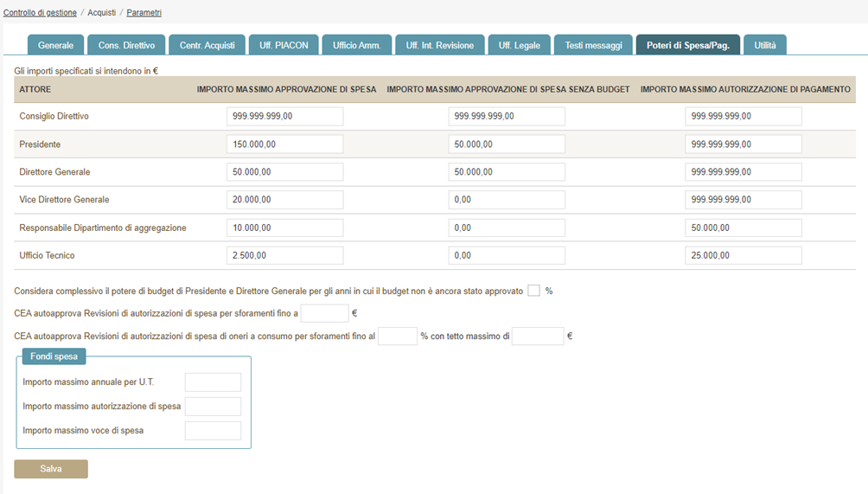Switch to the Uff. Legale tab
The width and height of the screenshot is (868, 494).
[x=520, y=45]
